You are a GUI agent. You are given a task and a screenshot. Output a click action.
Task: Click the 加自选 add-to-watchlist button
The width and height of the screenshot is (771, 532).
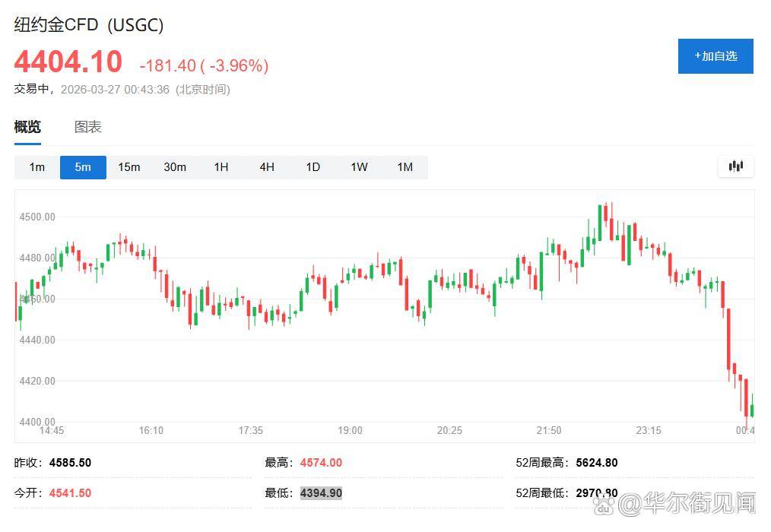click(715, 56)
